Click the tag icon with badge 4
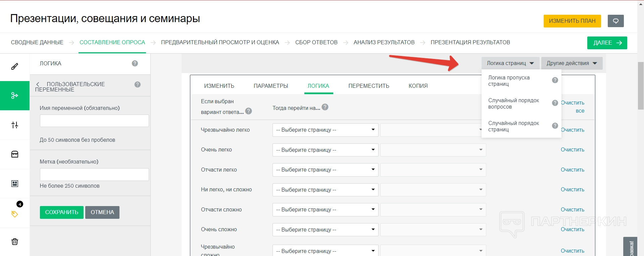Viewport: 644px width, 256px height. pos(15,214)
